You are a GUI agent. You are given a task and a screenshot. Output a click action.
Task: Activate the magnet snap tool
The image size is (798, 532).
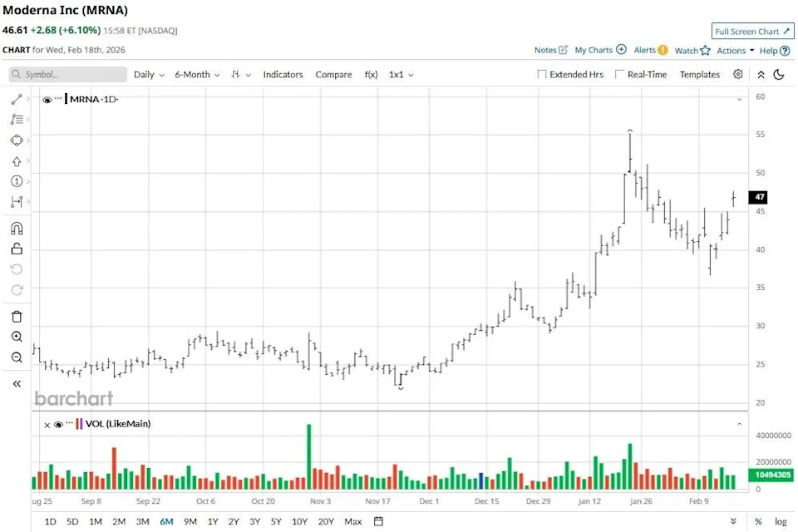[x=17, y=229]
